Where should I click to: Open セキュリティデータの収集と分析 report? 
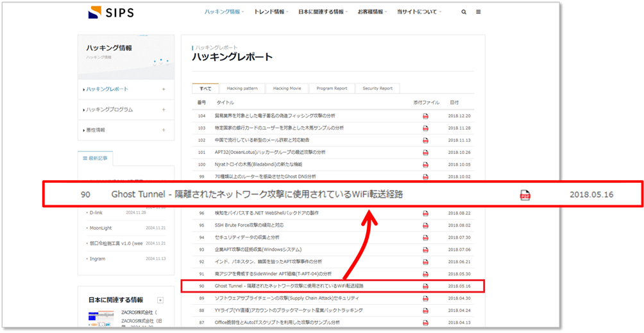coord(247,237)
